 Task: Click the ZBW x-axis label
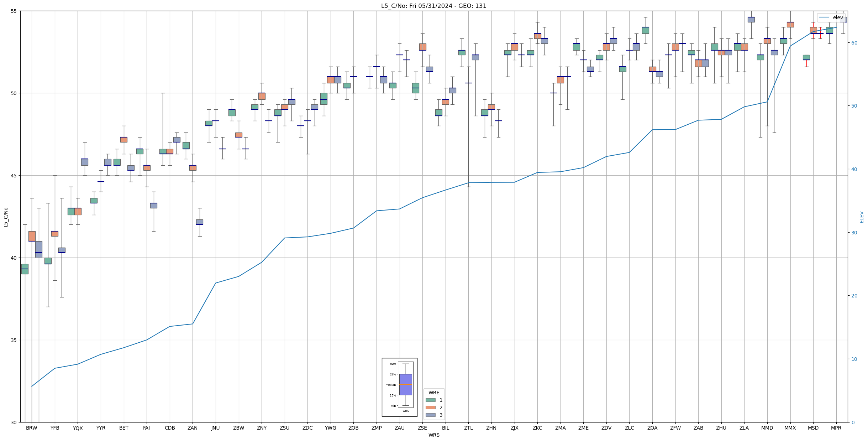(x=239, y=428)
